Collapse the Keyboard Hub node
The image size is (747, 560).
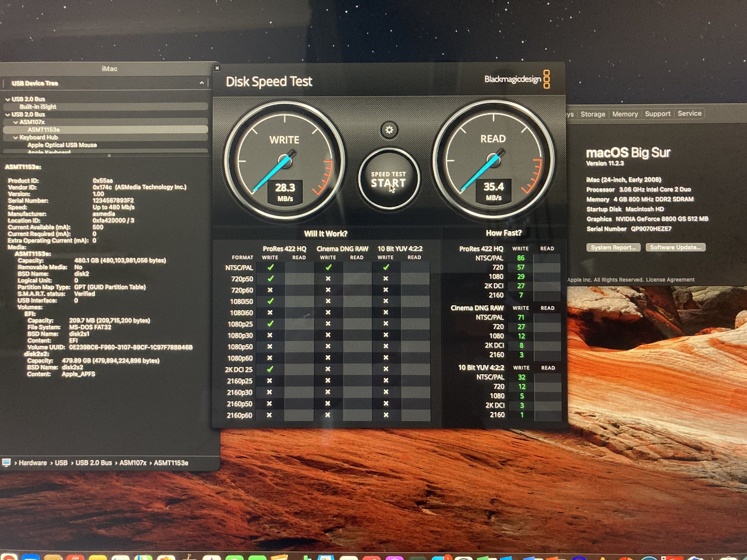point(16,137)
